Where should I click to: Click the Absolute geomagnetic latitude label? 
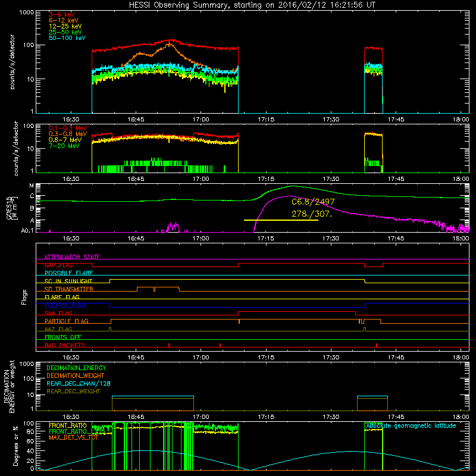[x=411, y=425]
